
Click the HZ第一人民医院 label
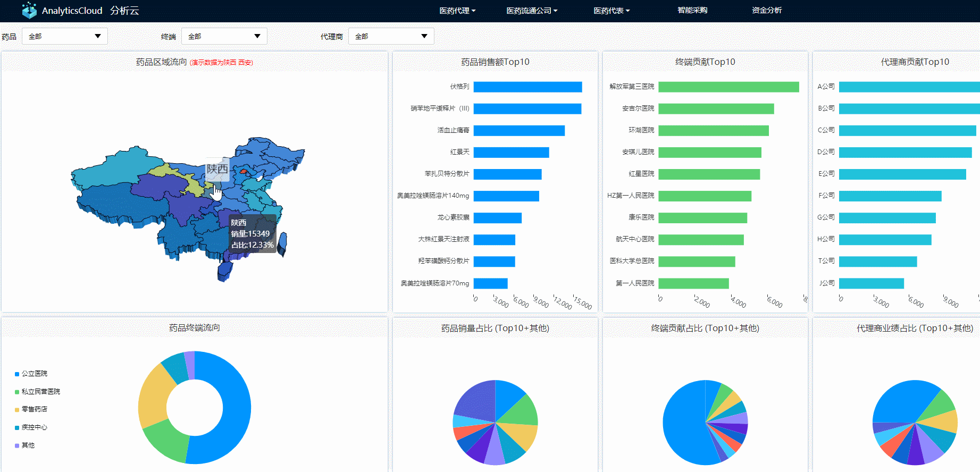[631, 196]
